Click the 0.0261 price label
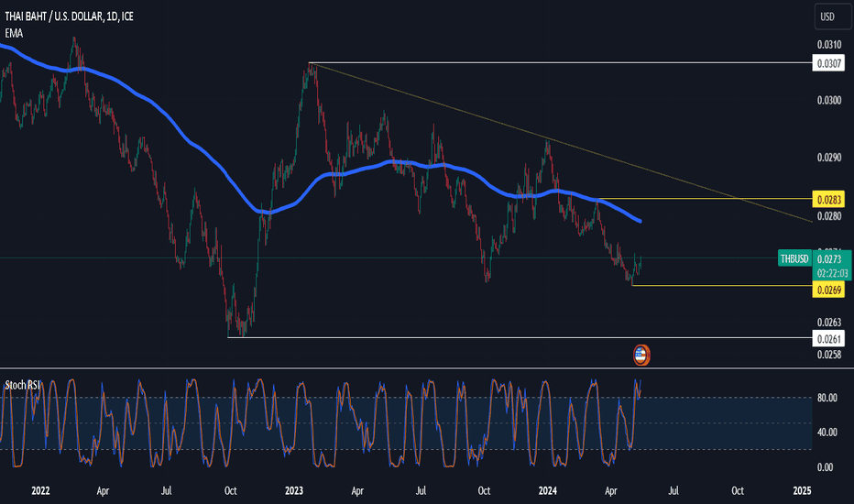Viewport: 854px width, 504px height. [x=828, y=339]
